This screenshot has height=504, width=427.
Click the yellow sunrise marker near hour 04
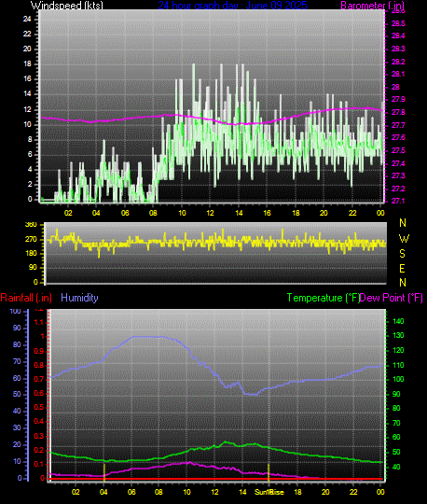[104, 472]
